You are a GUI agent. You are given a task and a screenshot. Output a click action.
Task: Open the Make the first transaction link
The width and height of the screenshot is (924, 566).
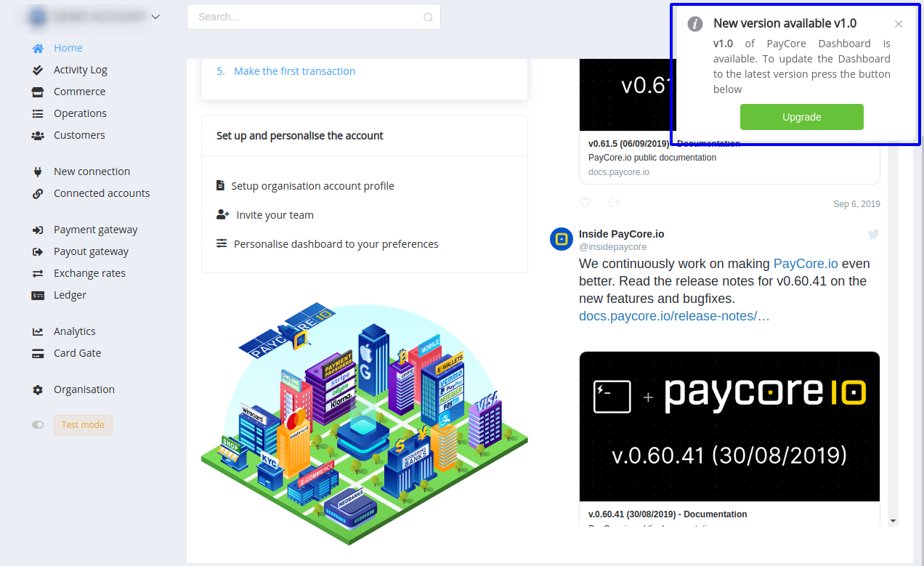[x=295, y=71]
